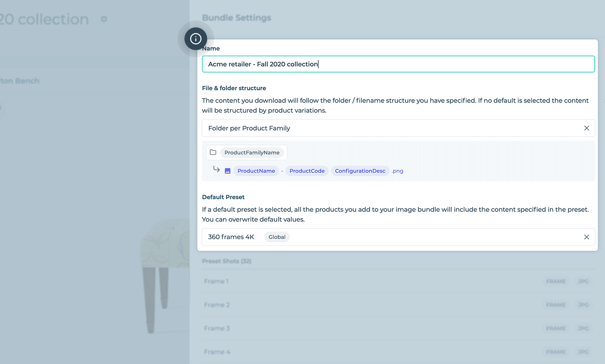
Task: Click the nested arrow icon in structure preview
Action: 216,170
